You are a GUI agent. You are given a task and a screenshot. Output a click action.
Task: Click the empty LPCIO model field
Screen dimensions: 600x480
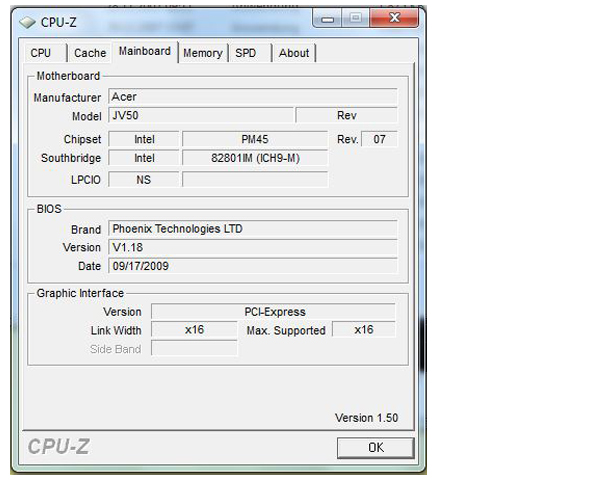point(255,180)
